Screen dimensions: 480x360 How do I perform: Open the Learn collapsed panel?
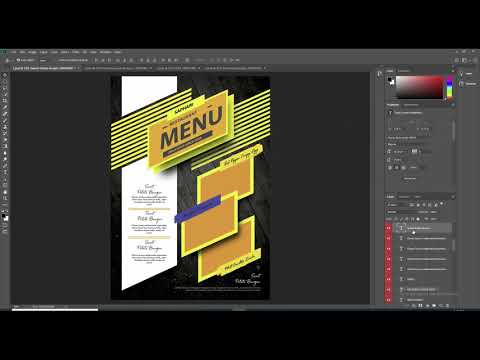[x=466, y=73]
